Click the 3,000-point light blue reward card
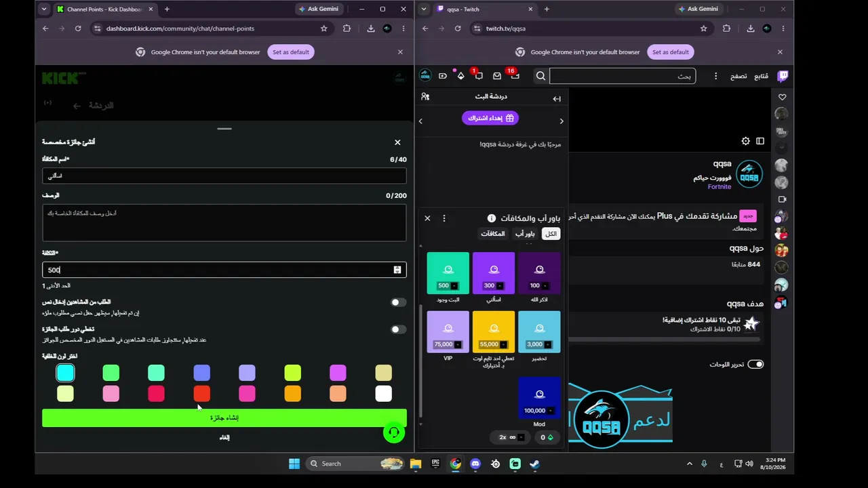 [x=539, y=332]
